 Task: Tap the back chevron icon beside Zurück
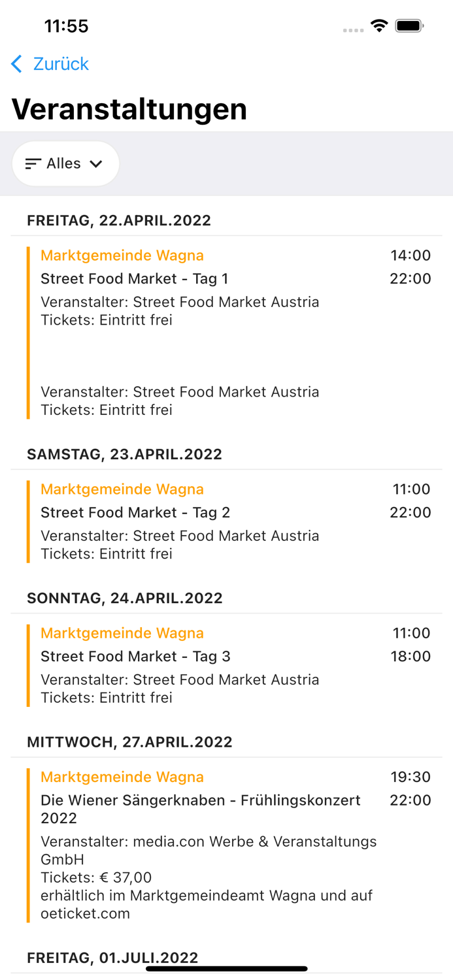(x=16, y=64)
